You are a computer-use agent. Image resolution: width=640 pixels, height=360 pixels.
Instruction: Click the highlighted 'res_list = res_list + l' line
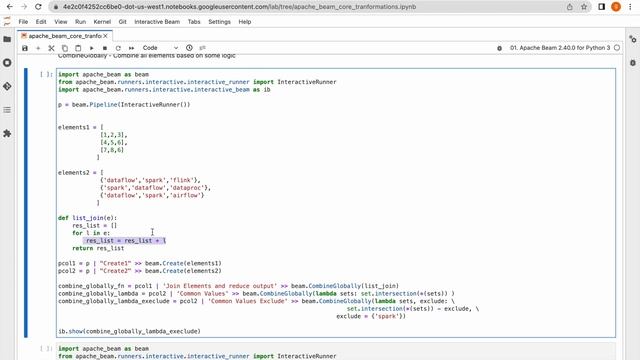(x=126, y=240)
